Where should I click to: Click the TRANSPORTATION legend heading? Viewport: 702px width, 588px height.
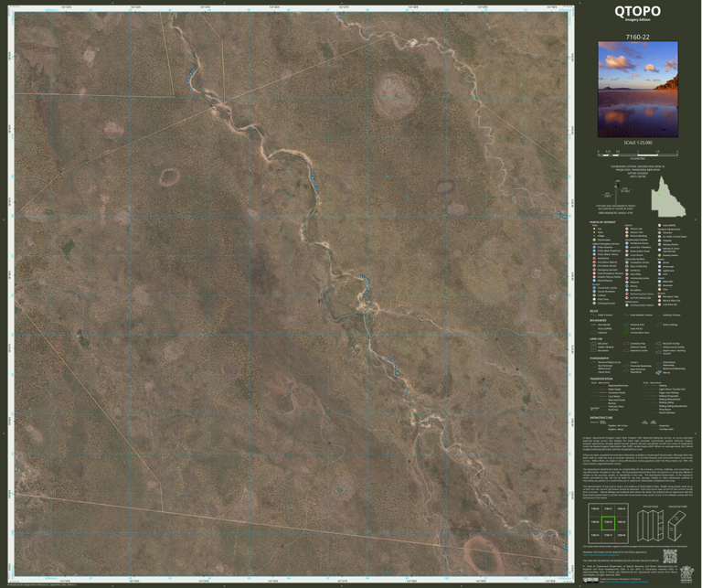pyautogui.click(x=601, y=379)
